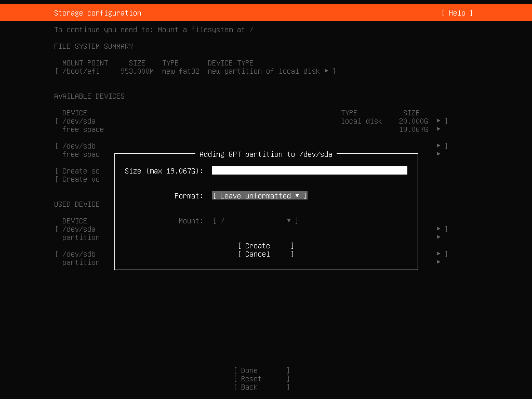Click the arrow for /dev/sdb under used devices
The height and width of the screenshot is (399, 532).
(438, 254)
